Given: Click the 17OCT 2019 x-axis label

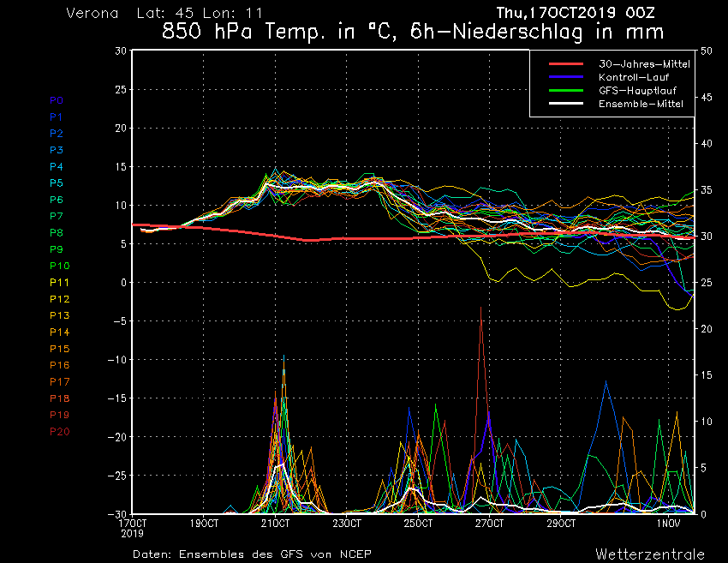Looking at the screenshot, I should coord(133,529).
